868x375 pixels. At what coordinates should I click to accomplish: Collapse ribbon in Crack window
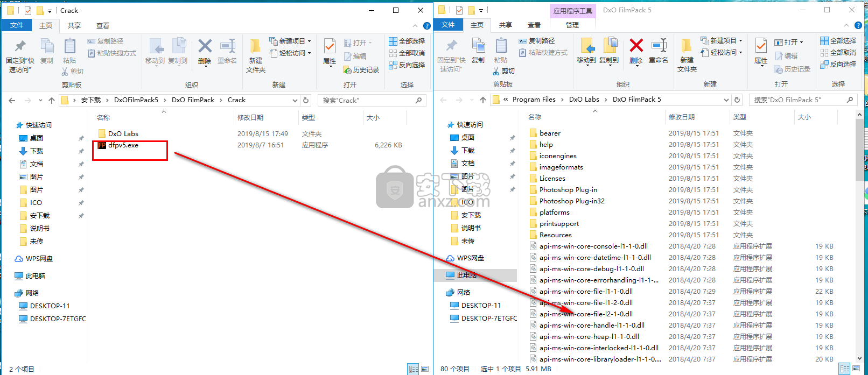point(415,26)
